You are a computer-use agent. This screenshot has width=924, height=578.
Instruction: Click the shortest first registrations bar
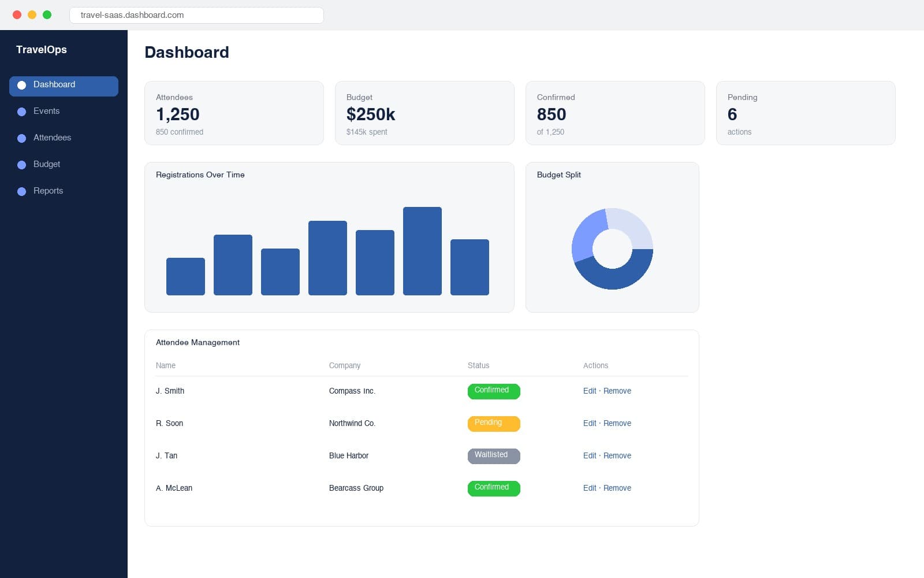pyautogui.click(x=185, y=276)
